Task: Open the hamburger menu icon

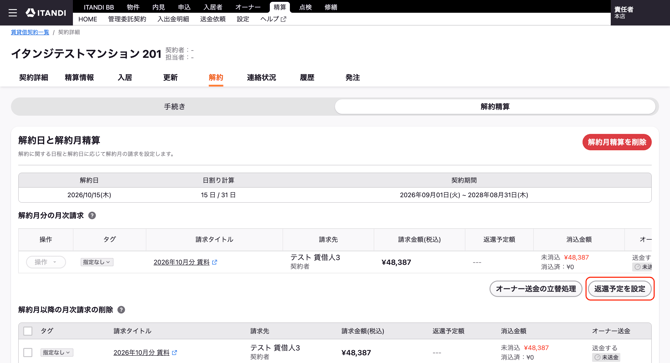Action: coord(13,13)
